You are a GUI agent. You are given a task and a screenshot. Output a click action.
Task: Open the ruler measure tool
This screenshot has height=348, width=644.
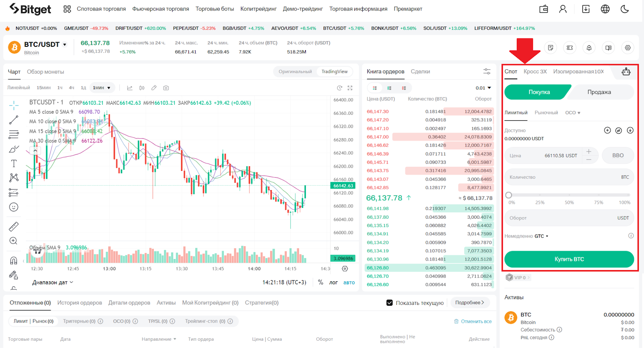14,227
